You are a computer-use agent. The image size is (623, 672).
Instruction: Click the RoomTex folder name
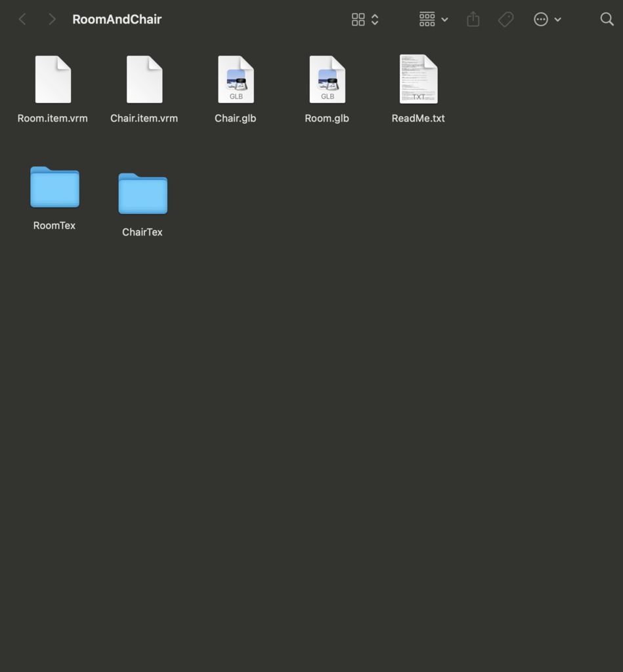(54, 226)
